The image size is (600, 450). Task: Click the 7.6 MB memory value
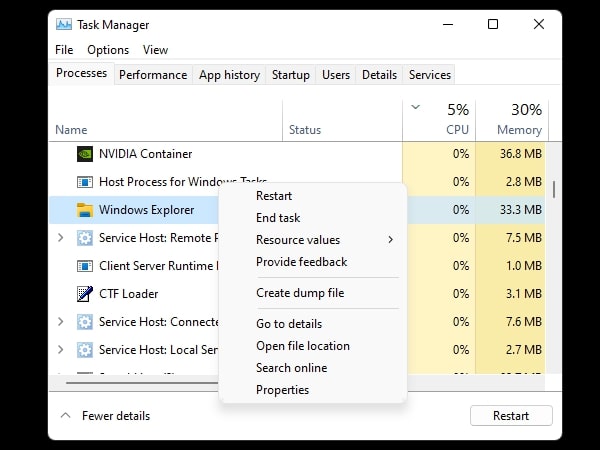(524, 321)
